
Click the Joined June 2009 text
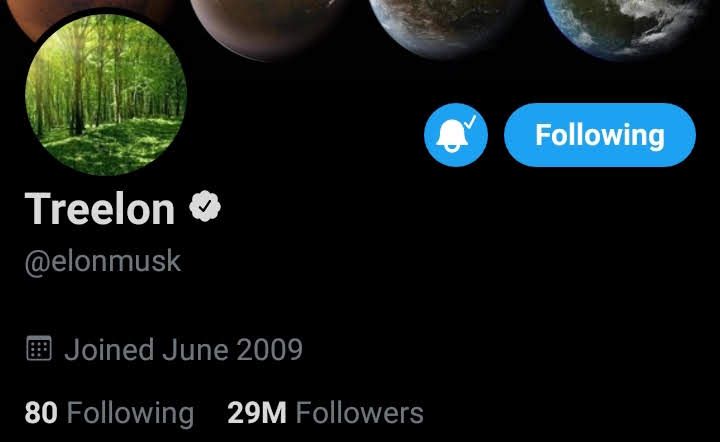183,350
